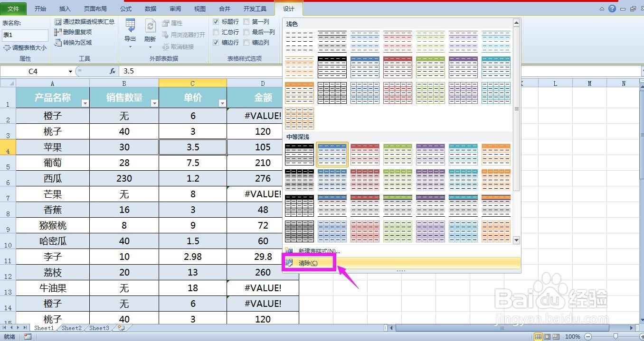Click the 清除 option to clear table style
The image size is (644, 341).
[308, 262]
